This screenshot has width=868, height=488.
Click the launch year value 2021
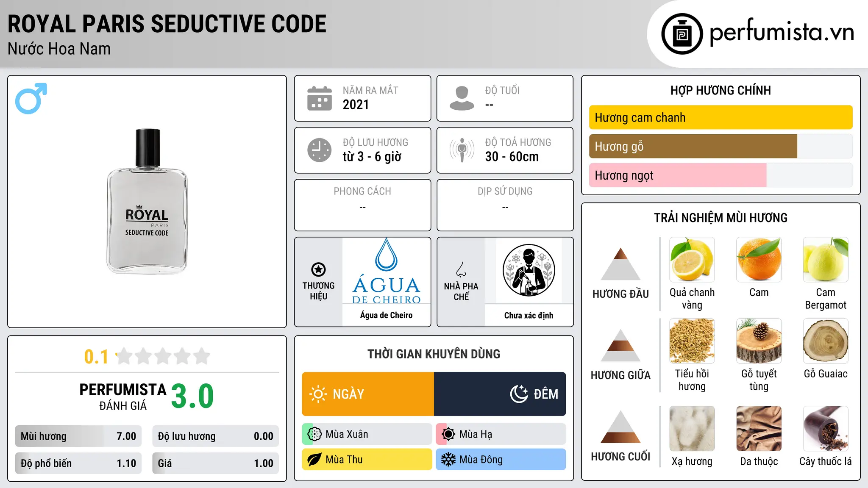pos(356,105)
